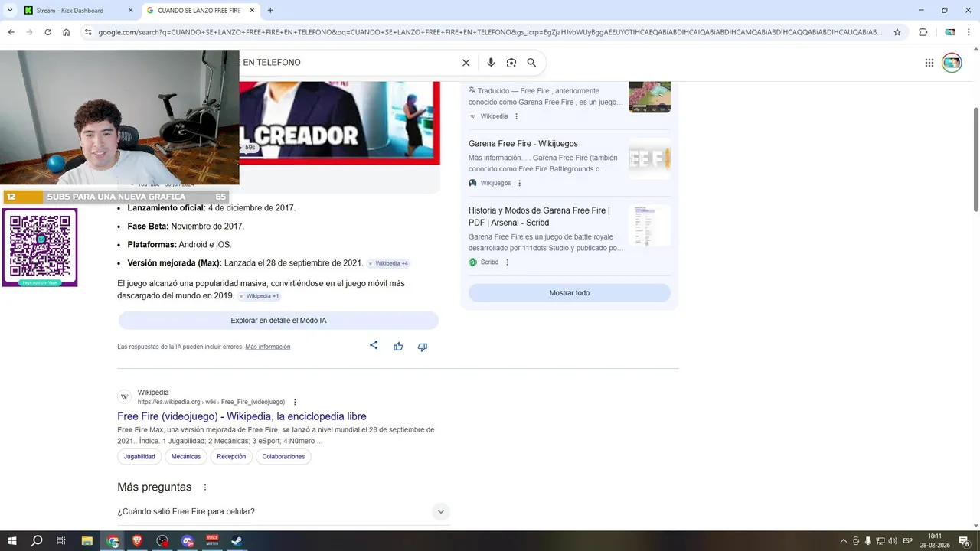Screen dimensions: 980x551
Task: Reload the current page
Action: pyautogui.click(x=47, y=32)
